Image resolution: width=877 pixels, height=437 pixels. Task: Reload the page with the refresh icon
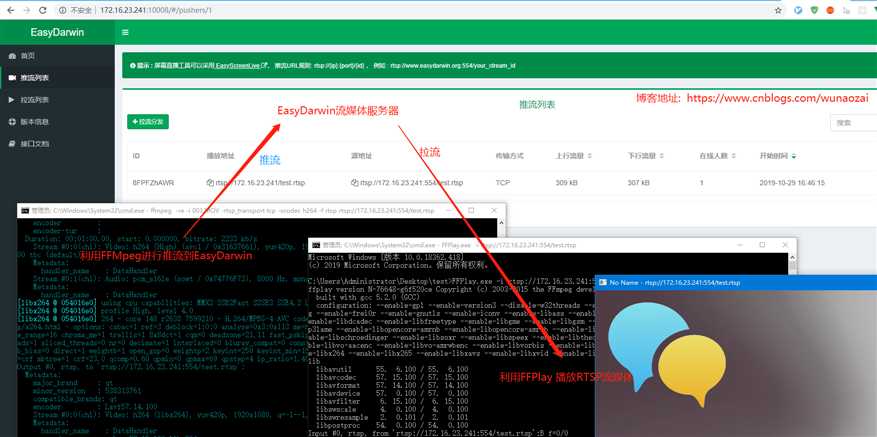point(43,11)
